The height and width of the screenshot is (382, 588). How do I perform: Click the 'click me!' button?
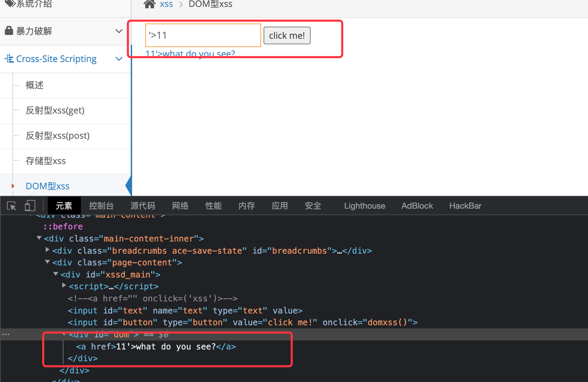pos(287,36)
